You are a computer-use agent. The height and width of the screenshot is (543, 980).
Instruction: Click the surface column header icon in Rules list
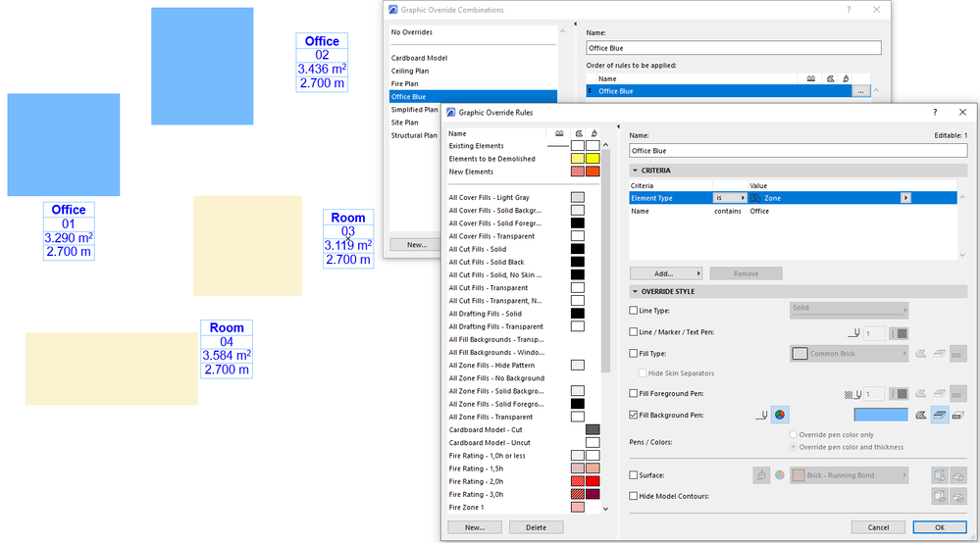pos(593,133)
